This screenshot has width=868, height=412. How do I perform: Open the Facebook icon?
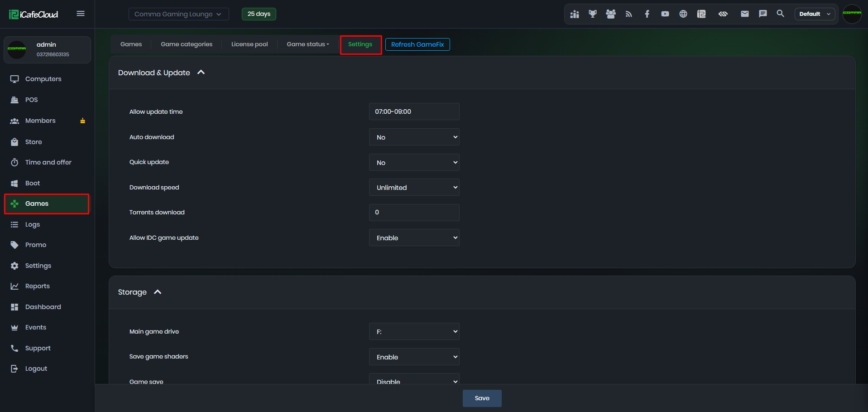pos(647,14)
